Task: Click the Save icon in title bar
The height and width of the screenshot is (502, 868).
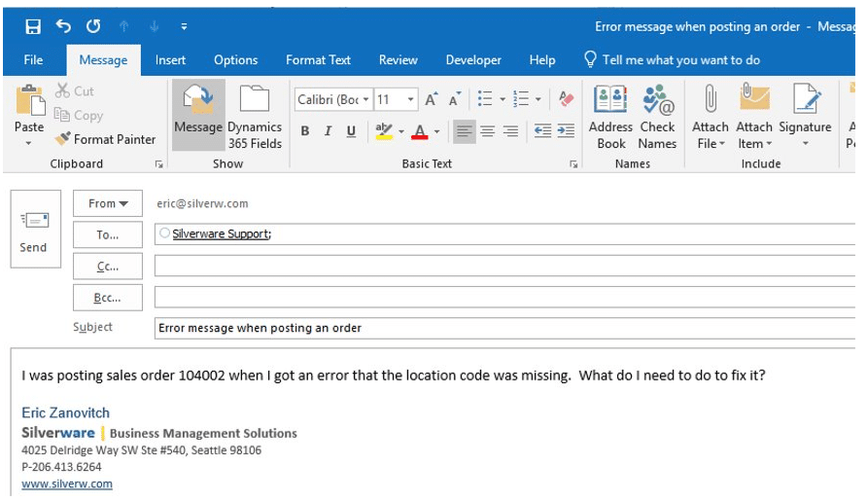Action: 33,26
